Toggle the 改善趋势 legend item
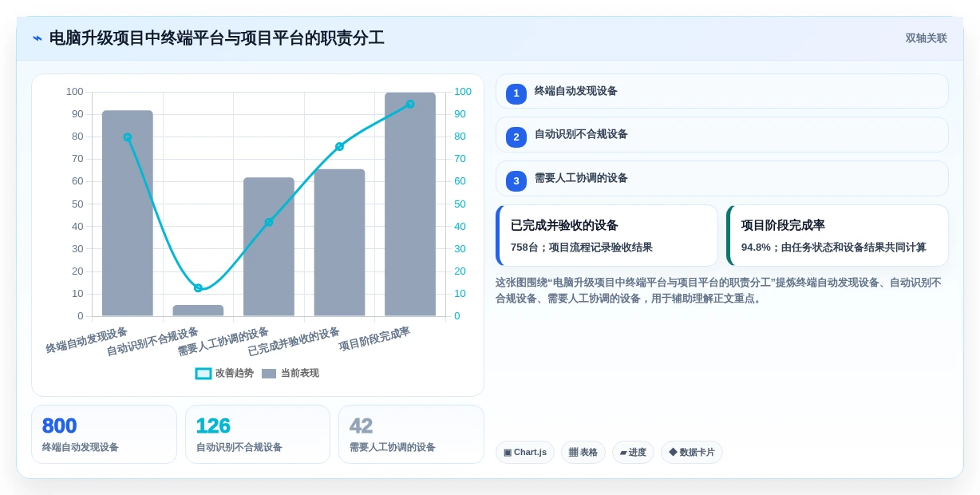The height and width of the screenshot is (495, 980). click(x=225, y=373)
